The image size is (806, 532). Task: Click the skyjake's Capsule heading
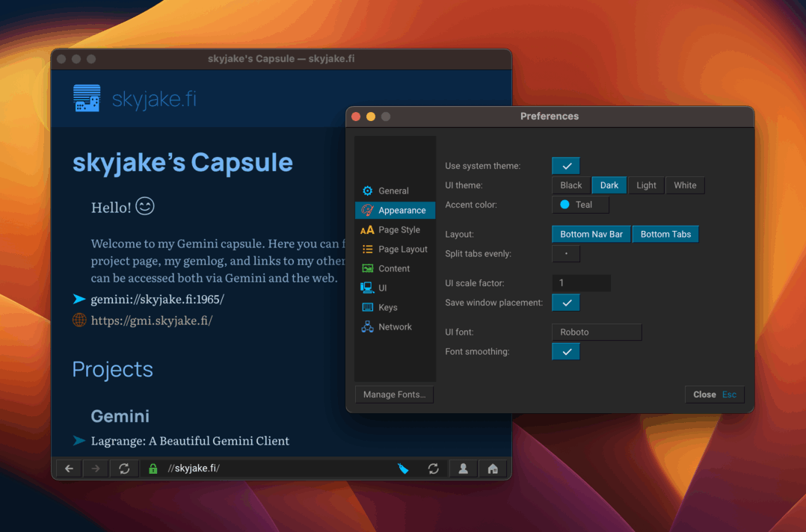182,163
